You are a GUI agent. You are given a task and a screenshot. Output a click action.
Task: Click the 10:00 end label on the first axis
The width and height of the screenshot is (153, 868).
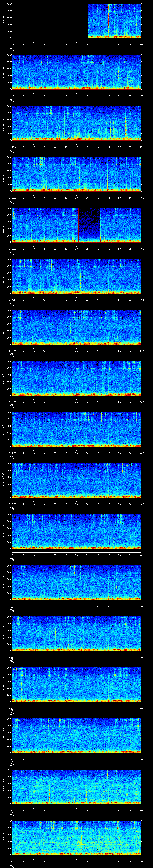click(x=141, y=44)
